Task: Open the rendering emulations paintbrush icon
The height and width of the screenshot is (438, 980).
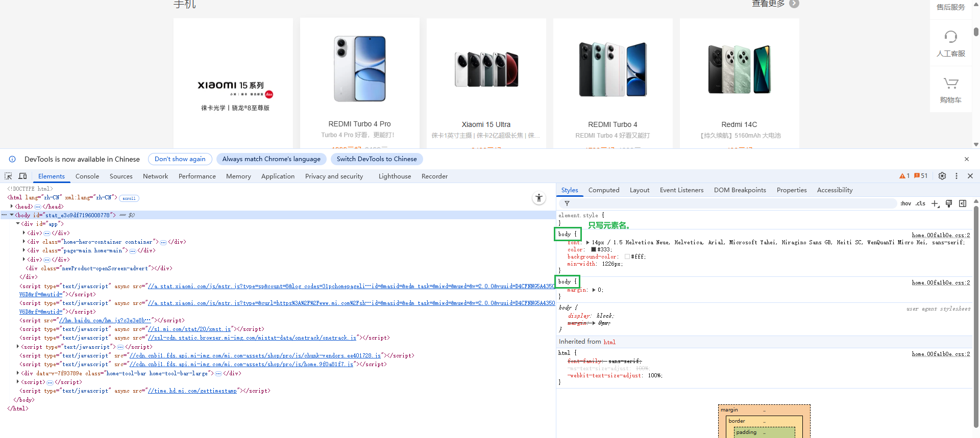Action: [949, 203]
